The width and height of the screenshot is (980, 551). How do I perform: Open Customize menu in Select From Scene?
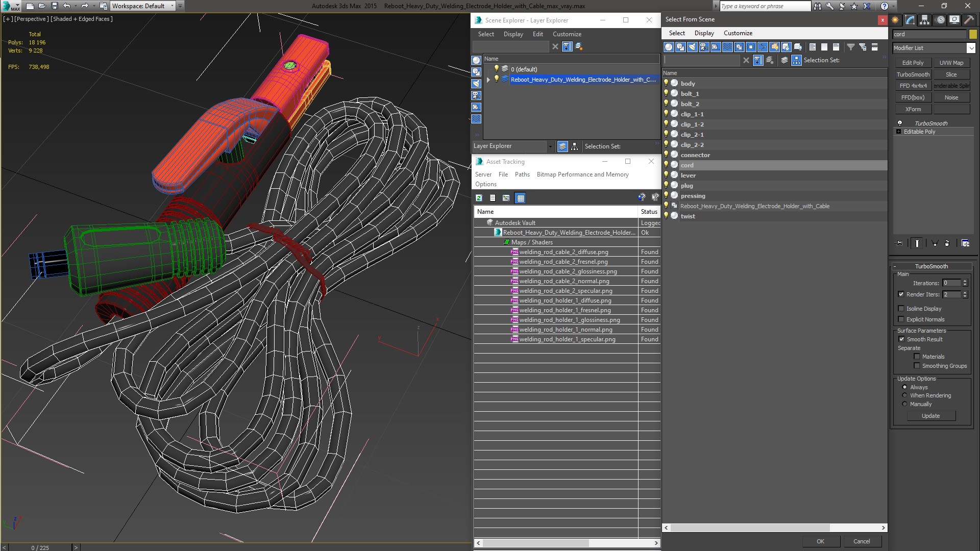pyautogui.click(x=738, y=33)
